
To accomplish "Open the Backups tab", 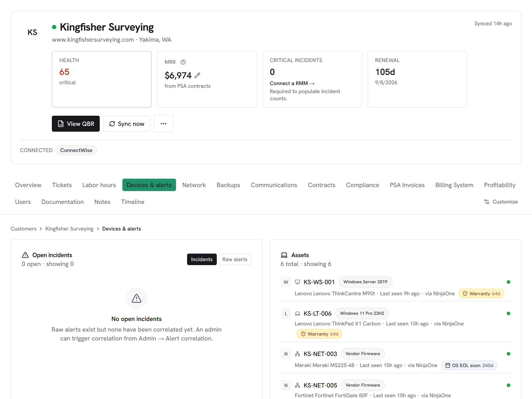I will (x=228, y=185).
